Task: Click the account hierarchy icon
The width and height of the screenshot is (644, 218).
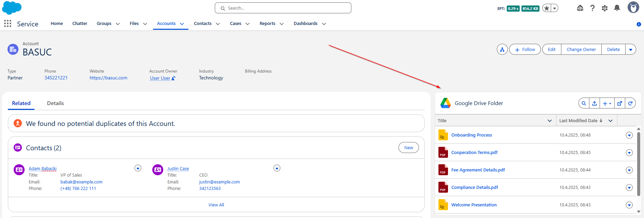Action: tap(502, 50)
